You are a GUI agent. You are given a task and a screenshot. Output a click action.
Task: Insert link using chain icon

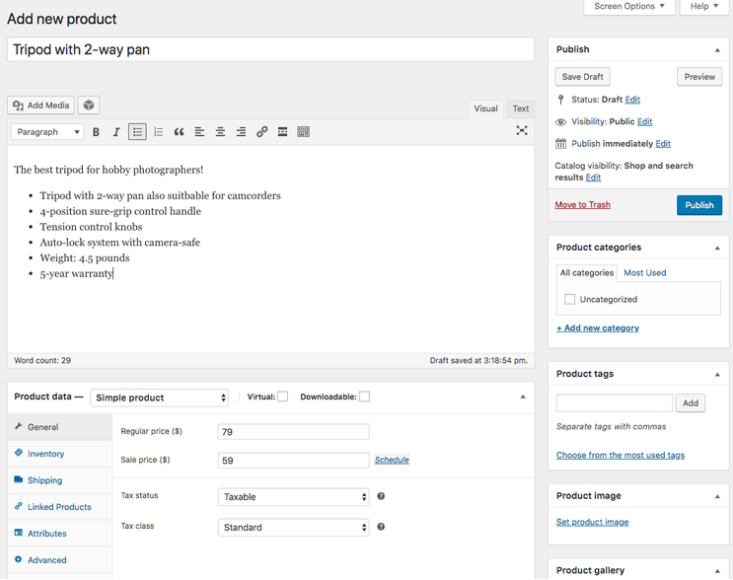pos(262,132)
